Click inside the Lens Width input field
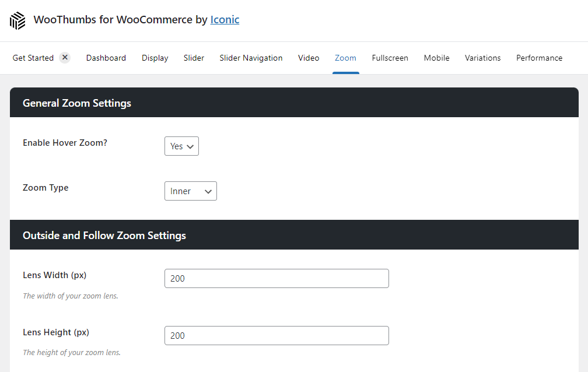The height and width of the screenshot is (372, 588). tap(276, 278)
